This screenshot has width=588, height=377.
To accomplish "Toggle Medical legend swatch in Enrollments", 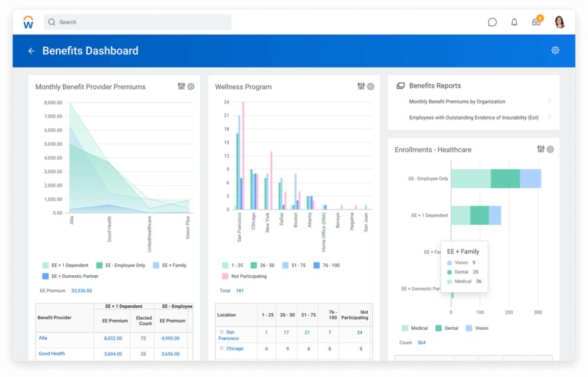I will pyautogui.click(x=404, y=328).
